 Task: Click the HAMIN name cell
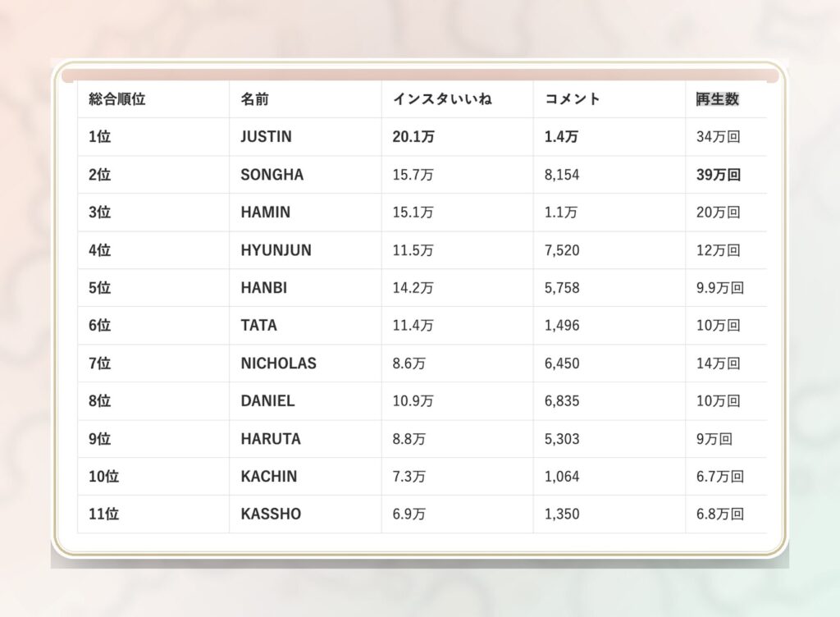pos(265,213)
